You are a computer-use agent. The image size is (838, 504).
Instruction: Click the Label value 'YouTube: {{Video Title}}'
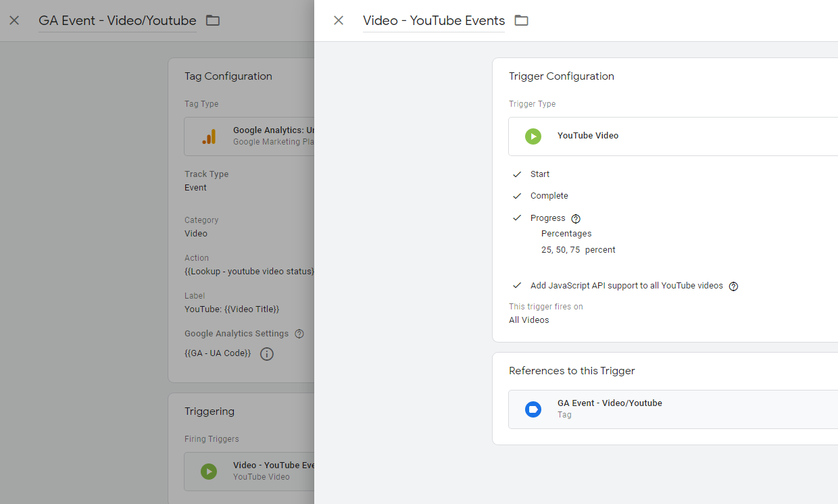(x=232, y=309)
